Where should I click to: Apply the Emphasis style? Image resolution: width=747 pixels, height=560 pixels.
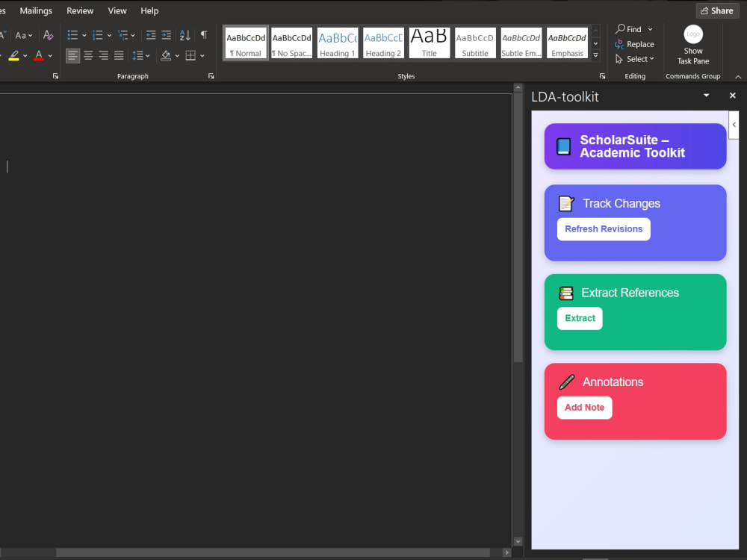567,43
